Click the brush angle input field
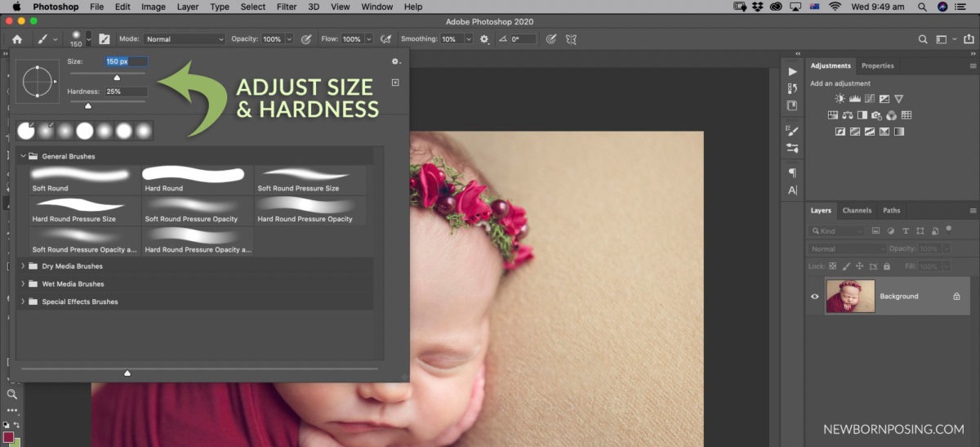 [x=523, y=39]
